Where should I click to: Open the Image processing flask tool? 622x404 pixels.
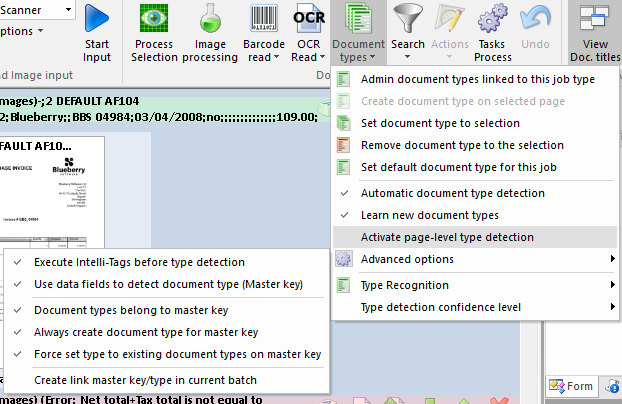coord(209,21)
